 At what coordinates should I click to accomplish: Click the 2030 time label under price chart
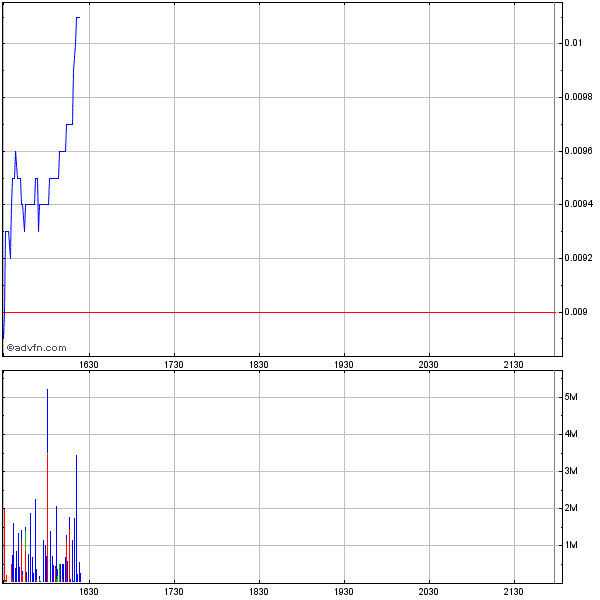coord(429,365)
